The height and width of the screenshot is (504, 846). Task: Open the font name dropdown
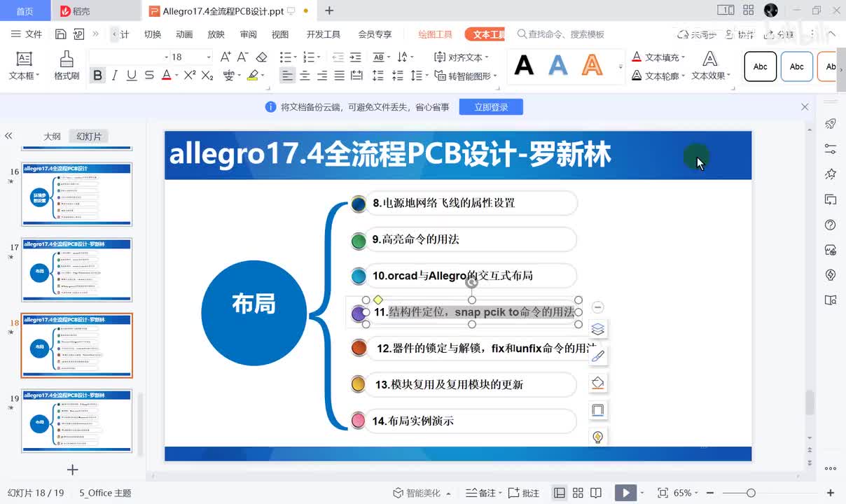click(167, 57)
